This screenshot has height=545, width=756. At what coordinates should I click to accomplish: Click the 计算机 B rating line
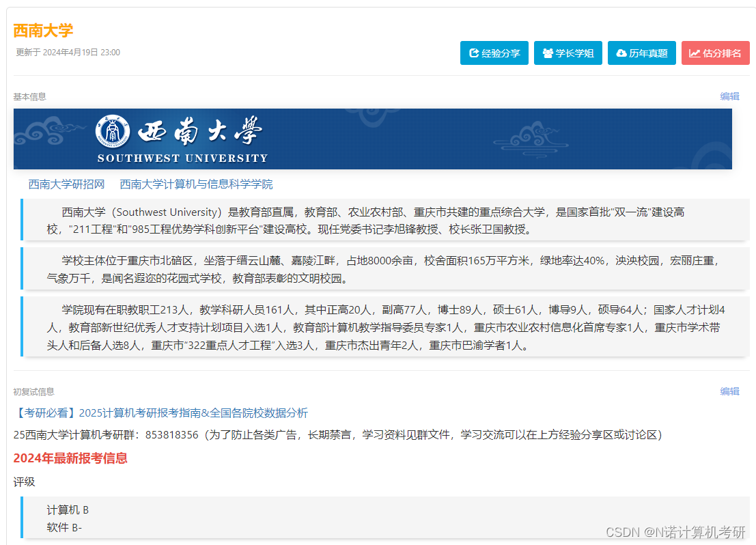[x=68, y=509]
